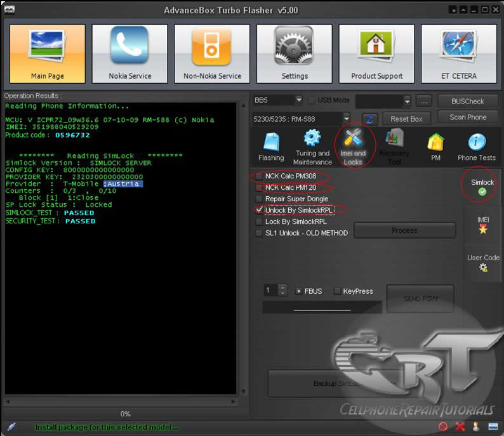Image resolution: width=504 pixels, height=436 pixels.
Task: Click the SEND PSW button
Action: [420, 298]
